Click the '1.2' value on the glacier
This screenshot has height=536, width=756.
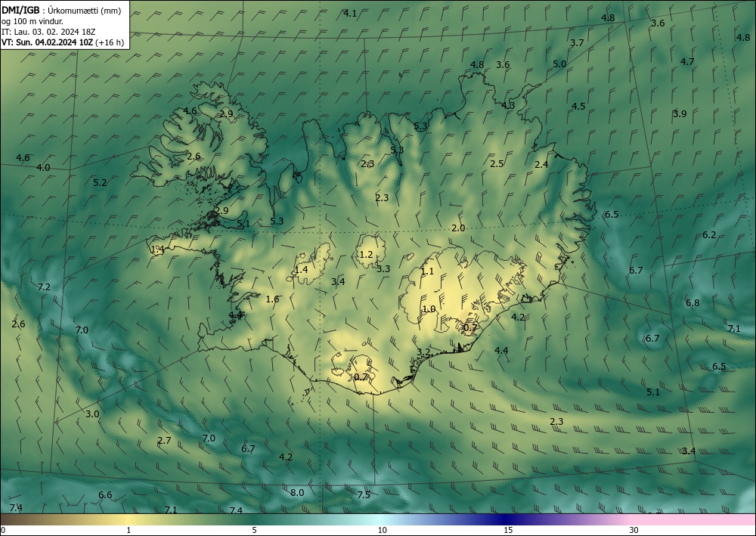pyautogui.click(x=367, y=255)
